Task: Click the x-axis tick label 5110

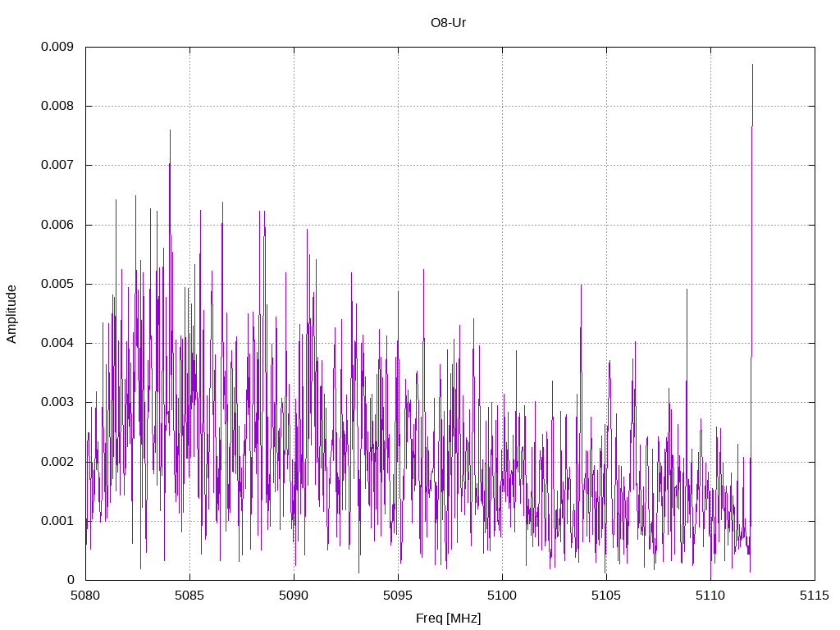Action: (710, 596)
